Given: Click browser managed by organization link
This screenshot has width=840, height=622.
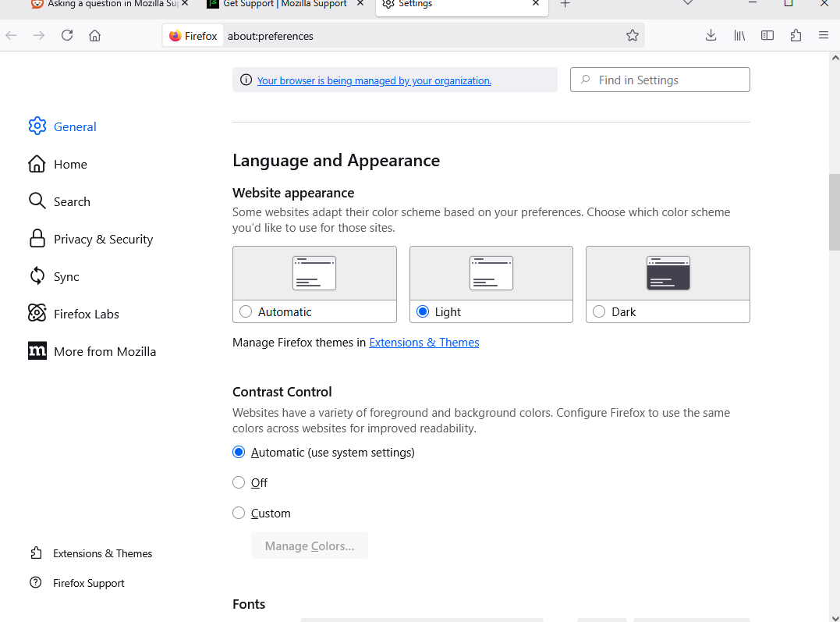Looking at the screenshot, I should (374, 80).
